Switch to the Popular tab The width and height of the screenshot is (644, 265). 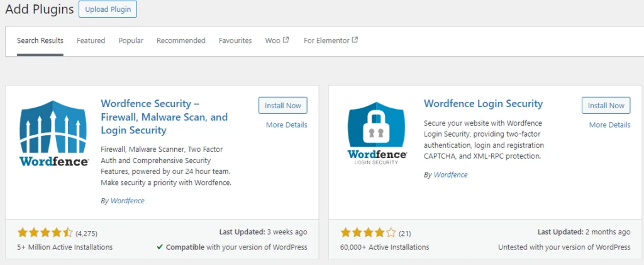click(x=131, y=40)
